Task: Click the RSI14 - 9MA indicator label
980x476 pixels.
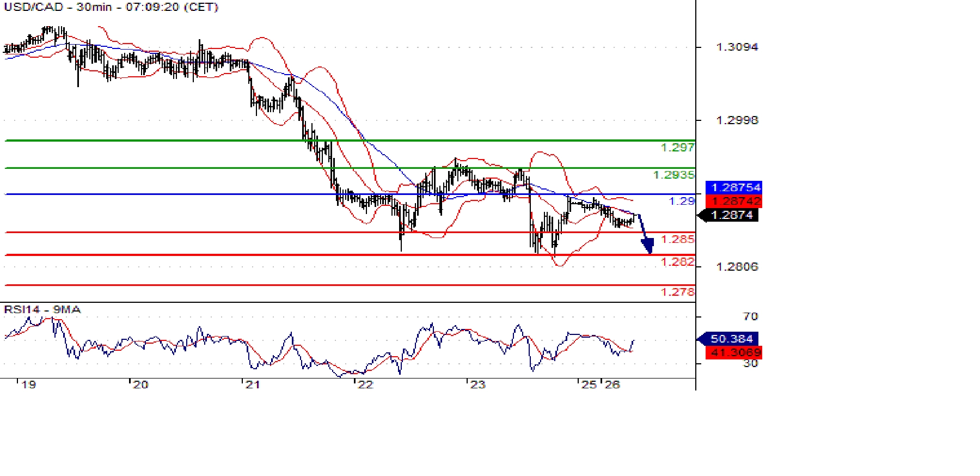Action: tap(42, 310)
